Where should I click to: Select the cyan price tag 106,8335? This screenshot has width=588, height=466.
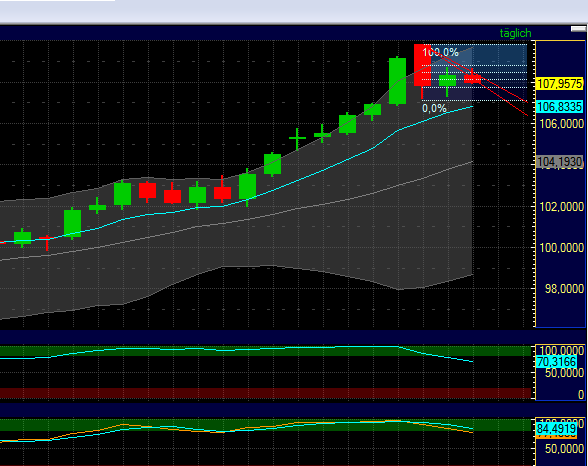560,107
